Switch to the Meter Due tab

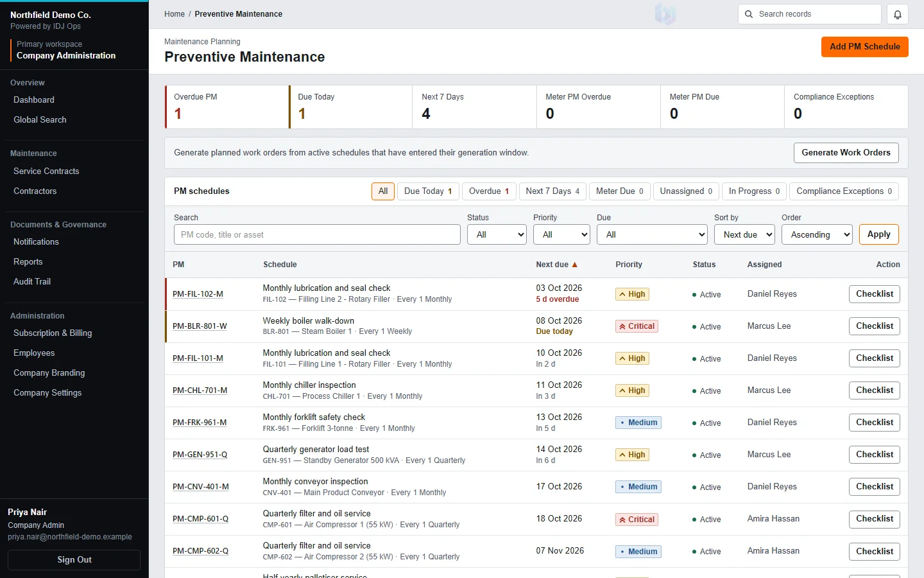(x=620, y=191)
